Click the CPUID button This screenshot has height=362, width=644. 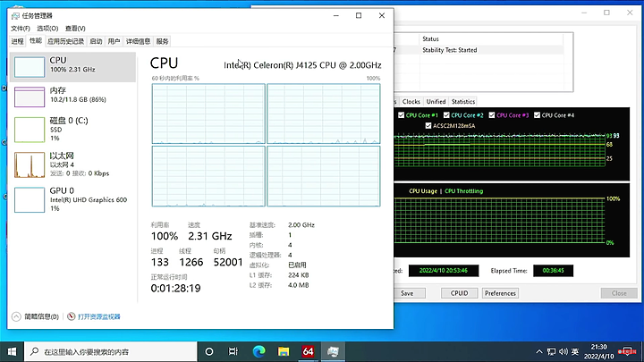[459, 293]
